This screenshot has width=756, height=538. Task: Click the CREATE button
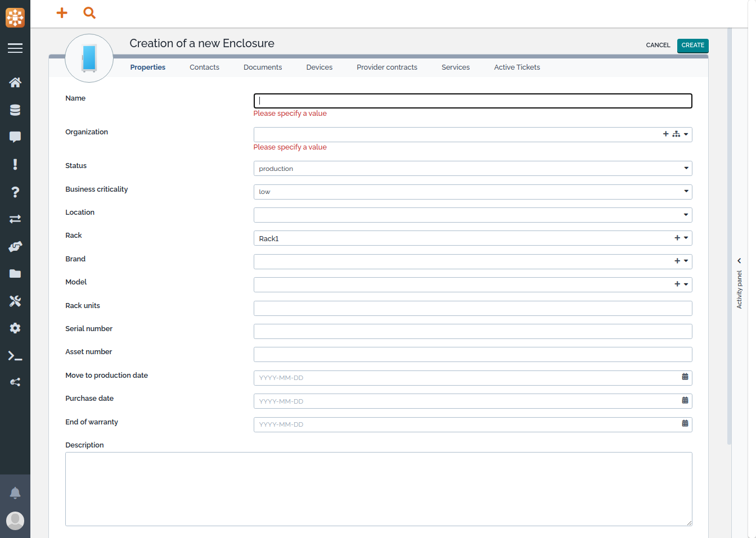692,46
